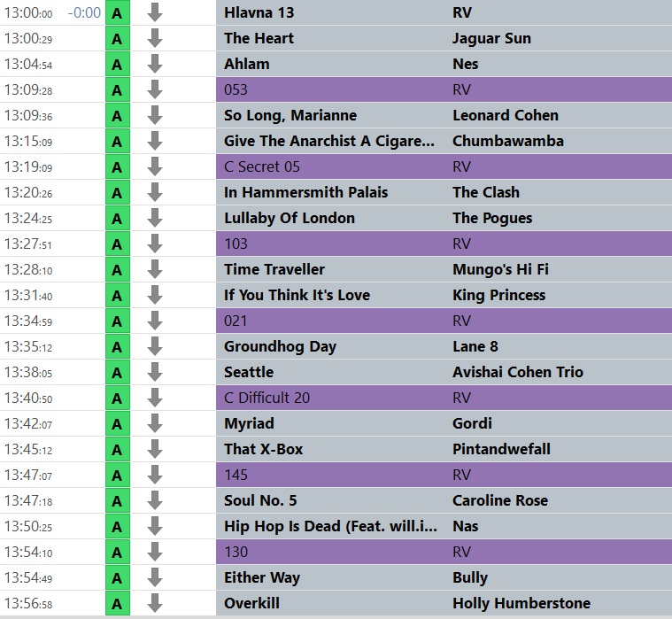Toggle the green A marker at 13:09:28
Screen dimensions: 672x619
[118, 90]
